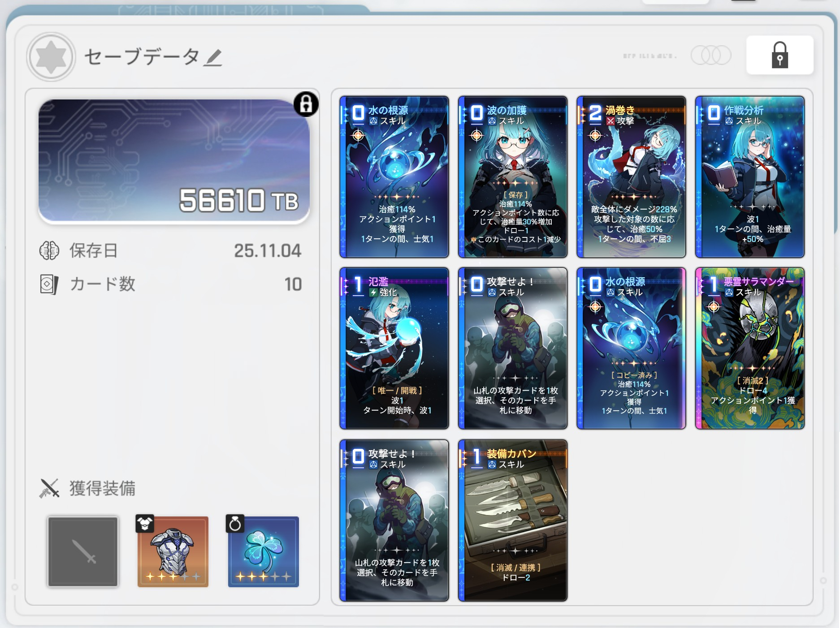The width and height of the screenshot is (840, 628).
Task: Open the 波の加護 skill card
Action: 513,177
